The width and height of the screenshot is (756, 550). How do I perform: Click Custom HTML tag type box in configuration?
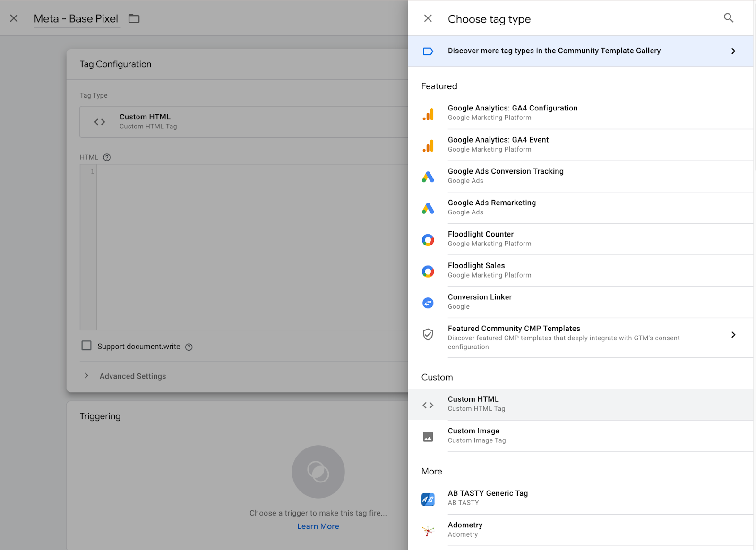pyautogui.click(x=244, y=122)
